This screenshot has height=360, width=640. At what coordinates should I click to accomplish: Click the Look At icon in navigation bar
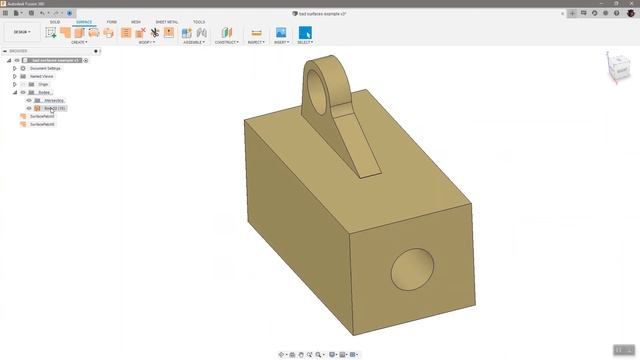point(292,355)
